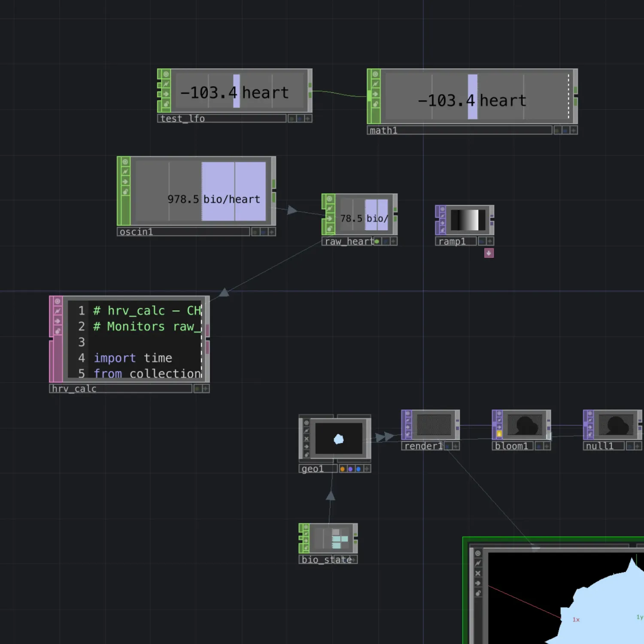Click render1 plus viewer icon
The width and height of the screenshot is (644, 644).
pos(456,446)
